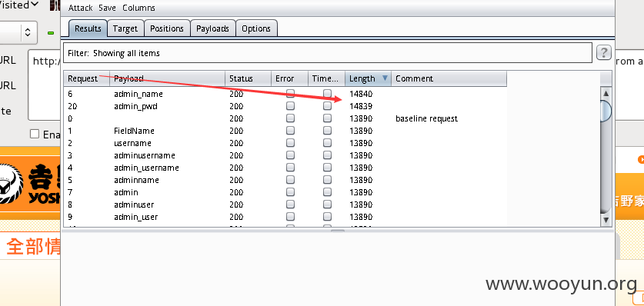
Task: Sort by the Status column header
Action: [x=248, y=78]
